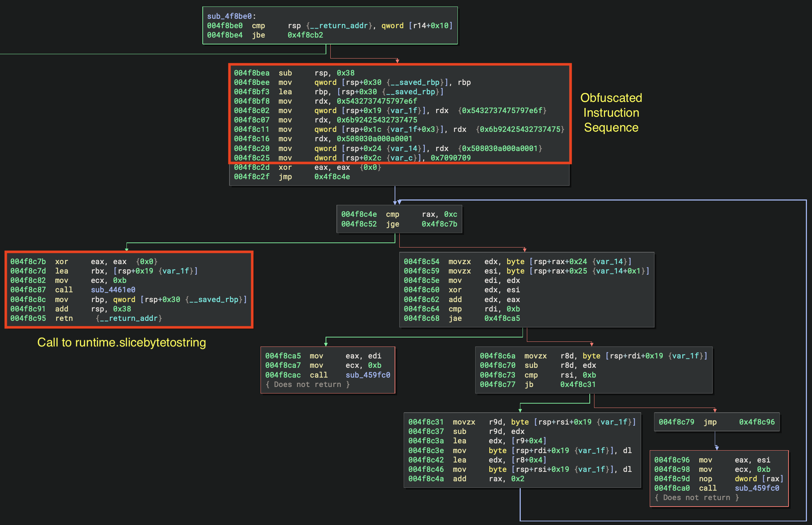Click the retn instruction at 004f8c95
The width and height of the screenshot is (812, 525).
tap(86, 318)
